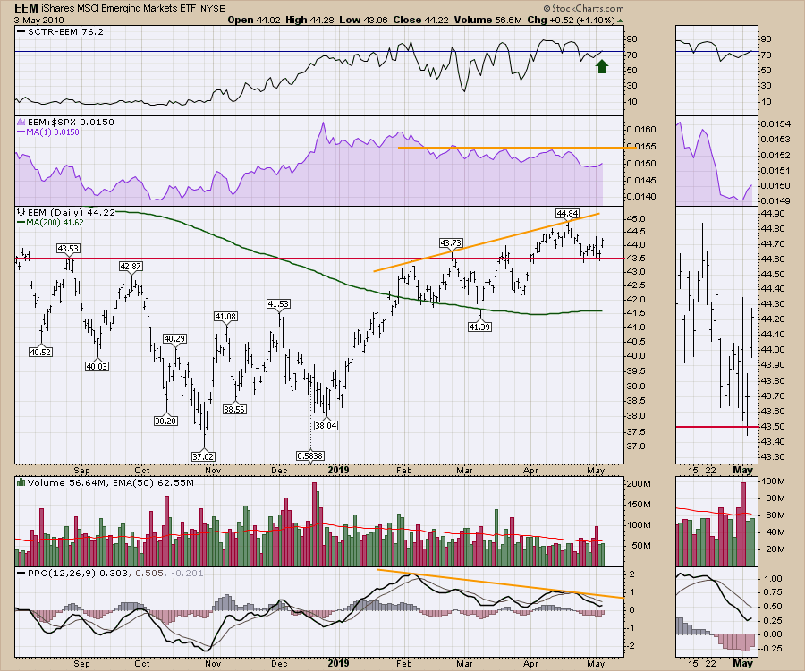
Task: Click the iShares MSCI Emerging Markets ETF name
Action: coord(119,8)
